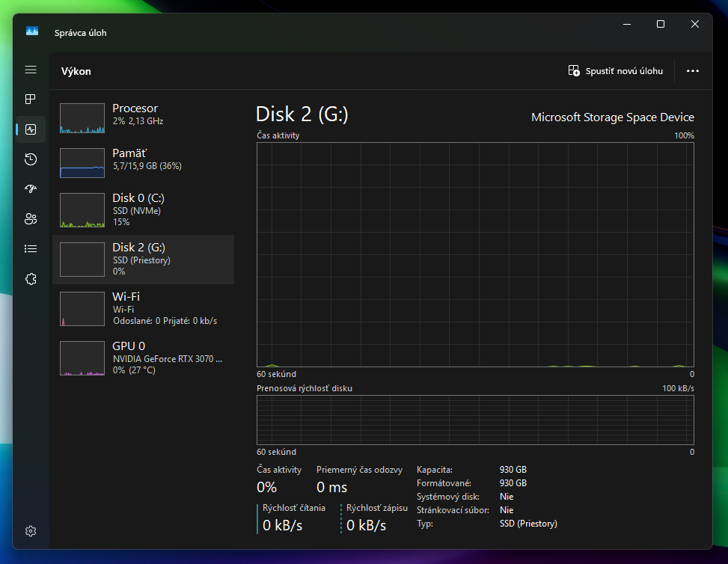Screen dimensions: 728x564
Task: Click the Správca úloh title bar icon
Action: point(32,31)
